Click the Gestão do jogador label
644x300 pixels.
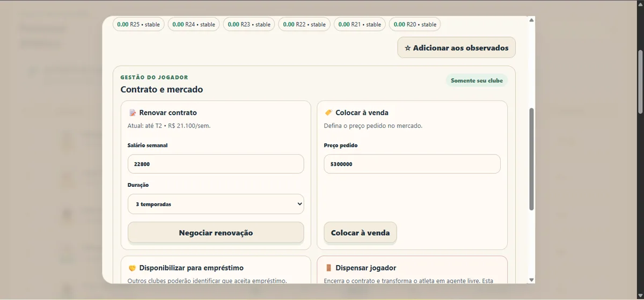coord(154,77)
